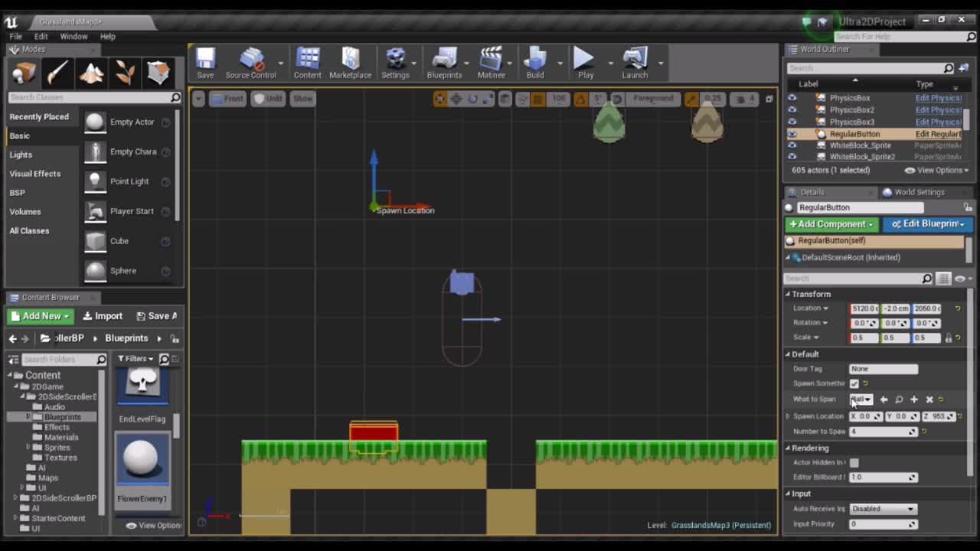Screen dimensions: 980x551
Task: Start the level with Play
Action: coord(586,63)
